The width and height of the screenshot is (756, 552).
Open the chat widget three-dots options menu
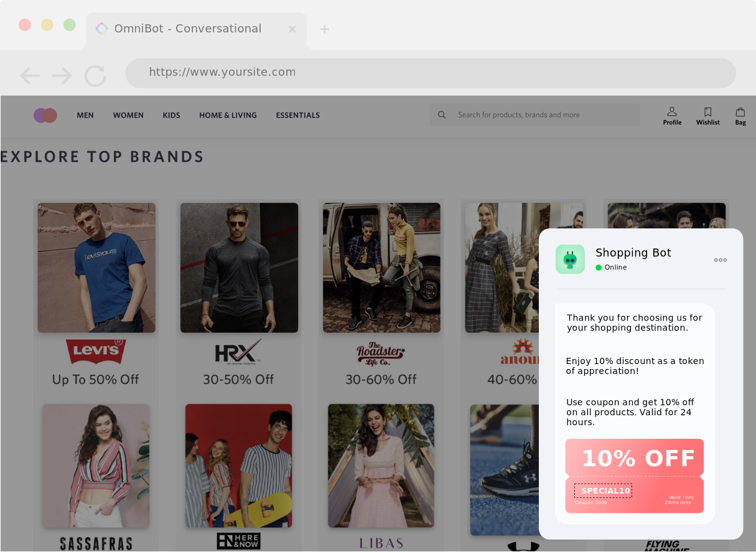pyautogui.click(x=720, y=260)
